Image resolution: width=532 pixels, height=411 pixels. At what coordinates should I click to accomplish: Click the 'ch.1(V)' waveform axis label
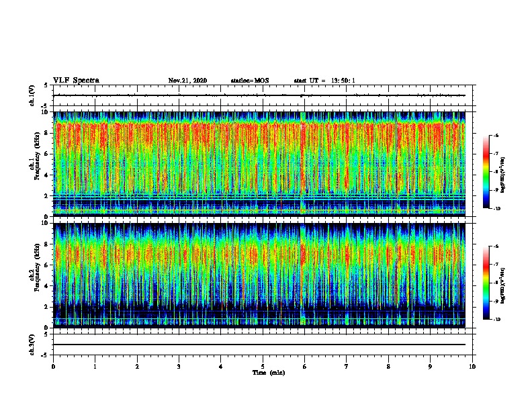point(32,95)
